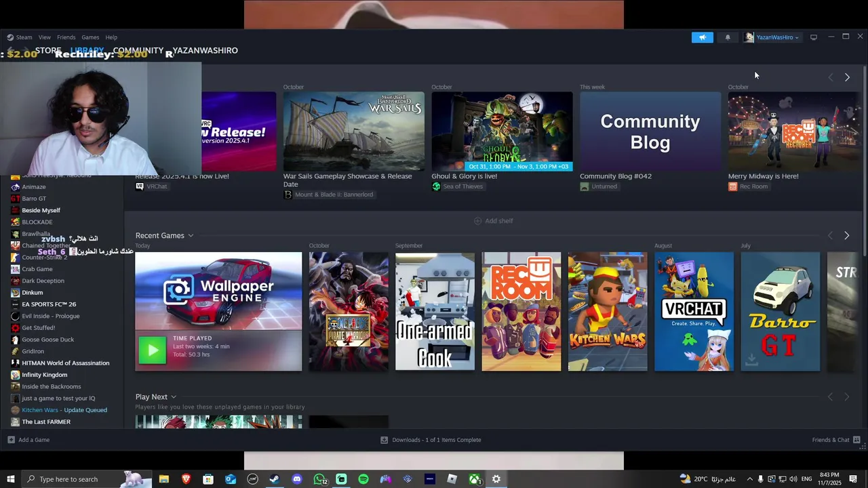Image resolution: width=868 pixels, height=488 pixels.
Task: Click the Sea of Thieves source link
Action: (x=458, y=186)
